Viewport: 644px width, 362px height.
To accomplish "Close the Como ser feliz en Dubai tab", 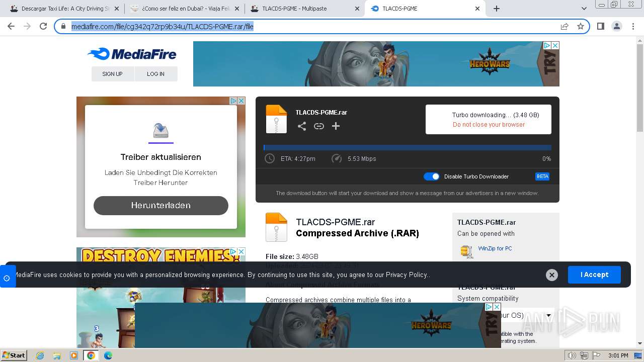I will point(237,9).
